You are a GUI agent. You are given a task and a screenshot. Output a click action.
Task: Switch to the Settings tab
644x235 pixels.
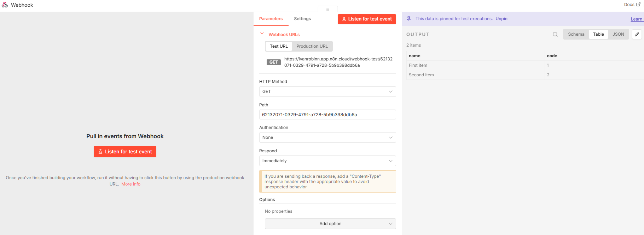pyautogui.click(x=302, y=19)
